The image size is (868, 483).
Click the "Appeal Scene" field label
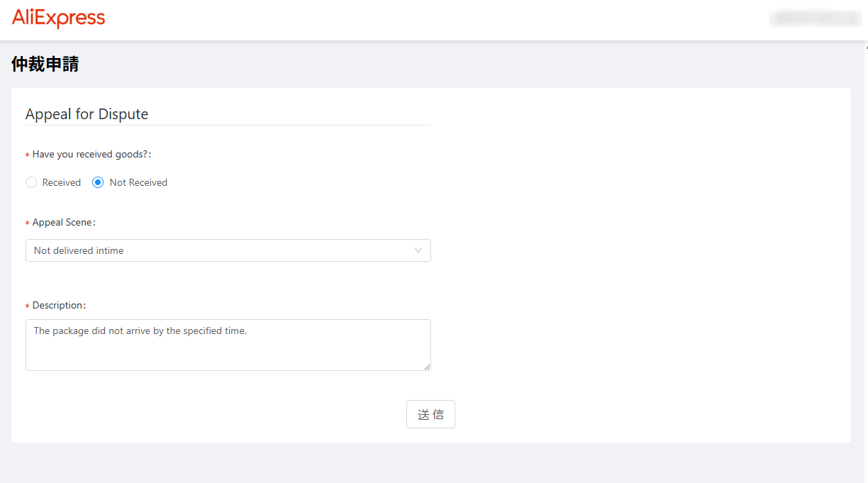(x=63, y=222)
